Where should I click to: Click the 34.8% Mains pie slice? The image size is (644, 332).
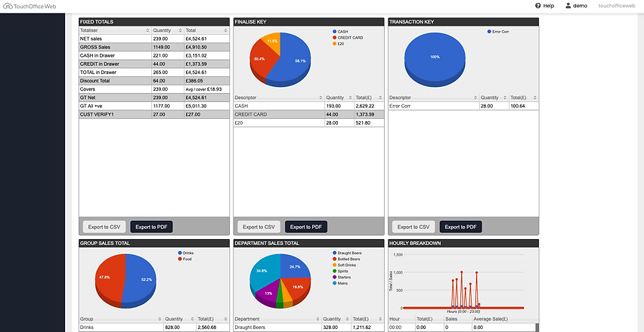[x=264, y=271]
